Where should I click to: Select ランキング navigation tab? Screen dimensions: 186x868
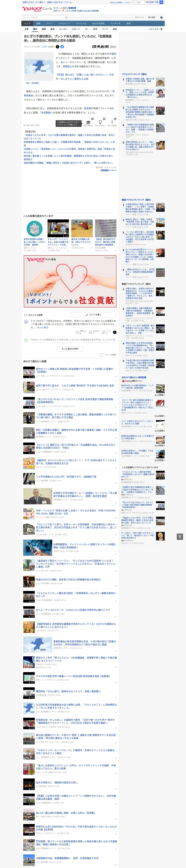click(115, 24)
